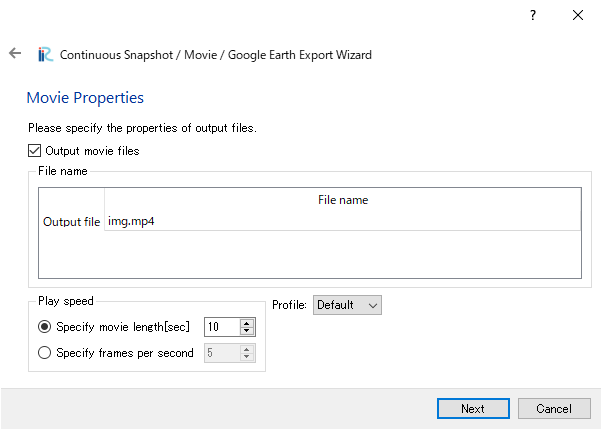602x430 pixels.
Task: Decrease movie length with down arrow
Action: (247, 331)
